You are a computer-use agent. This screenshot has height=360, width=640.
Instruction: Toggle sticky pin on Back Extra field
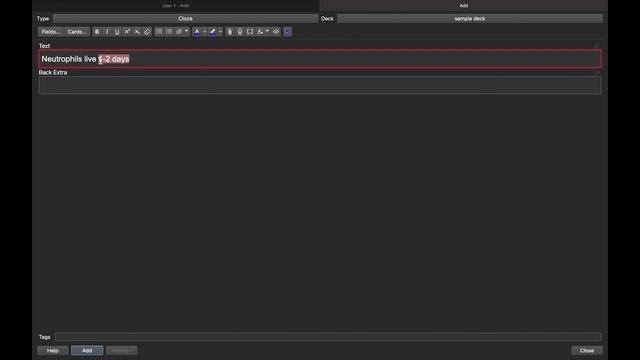tap(597, 72)
